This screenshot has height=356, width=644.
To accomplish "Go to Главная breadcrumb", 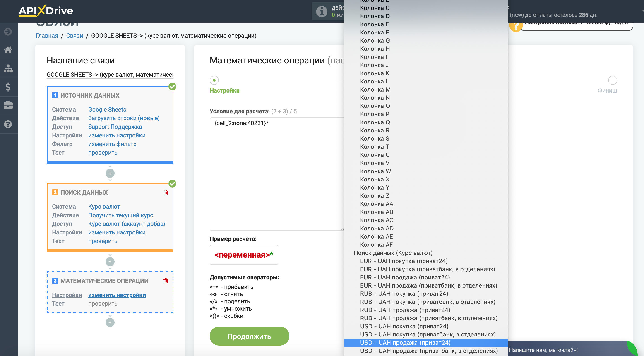I will [47, 36].
